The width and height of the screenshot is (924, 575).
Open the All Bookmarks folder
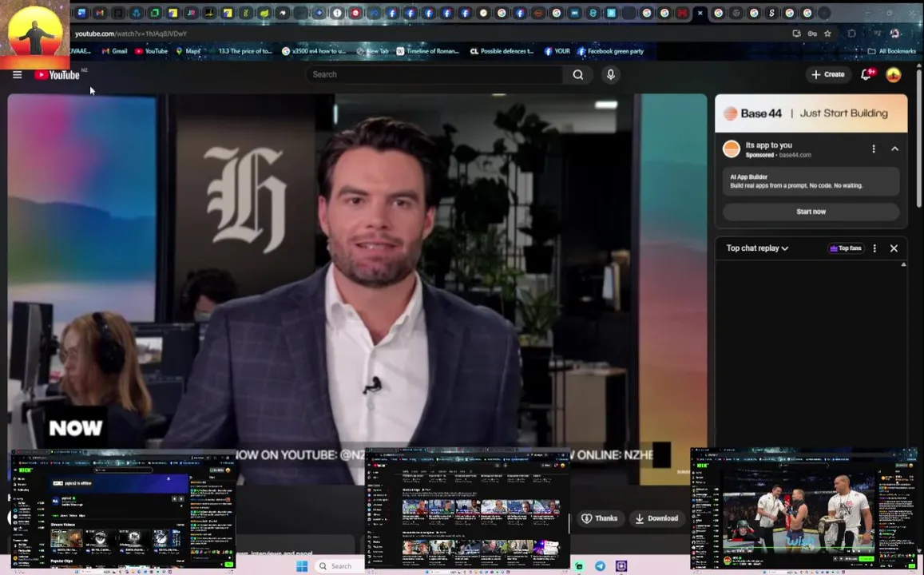(x=891, y=51)
